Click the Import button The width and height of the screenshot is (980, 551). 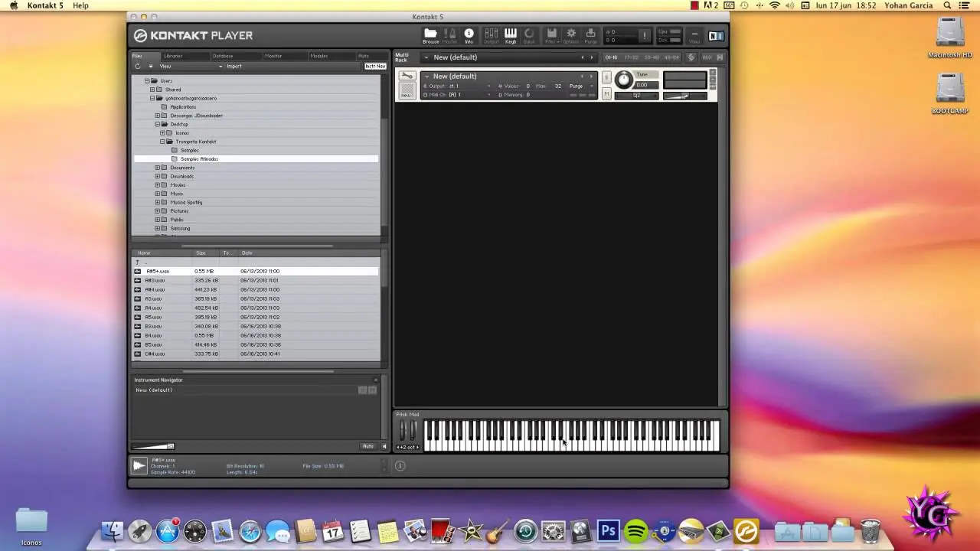pyautogui.click(x=234, y=67)
